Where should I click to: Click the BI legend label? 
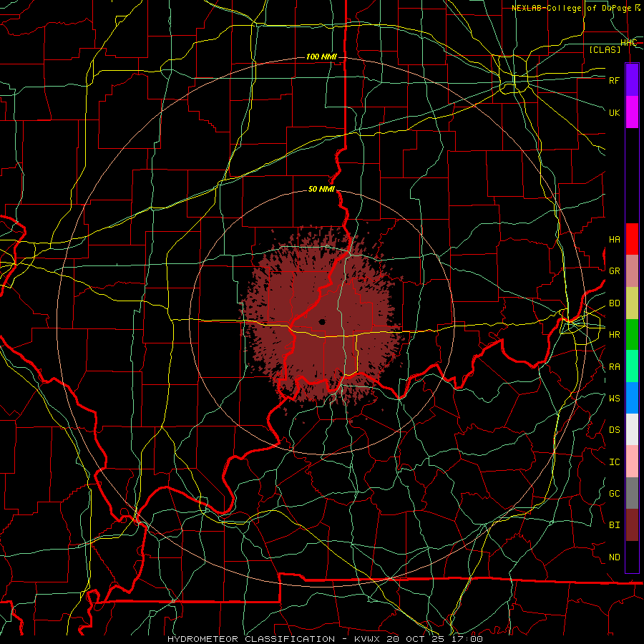(614, 525)
